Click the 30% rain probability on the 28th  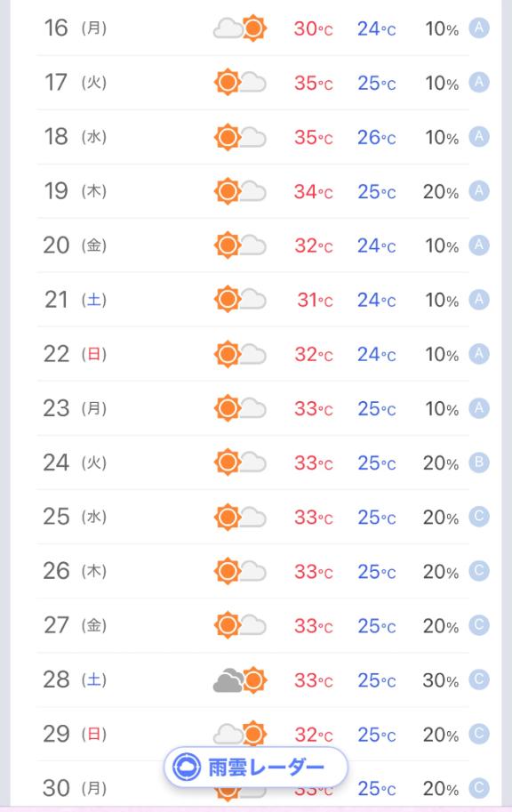441,680
